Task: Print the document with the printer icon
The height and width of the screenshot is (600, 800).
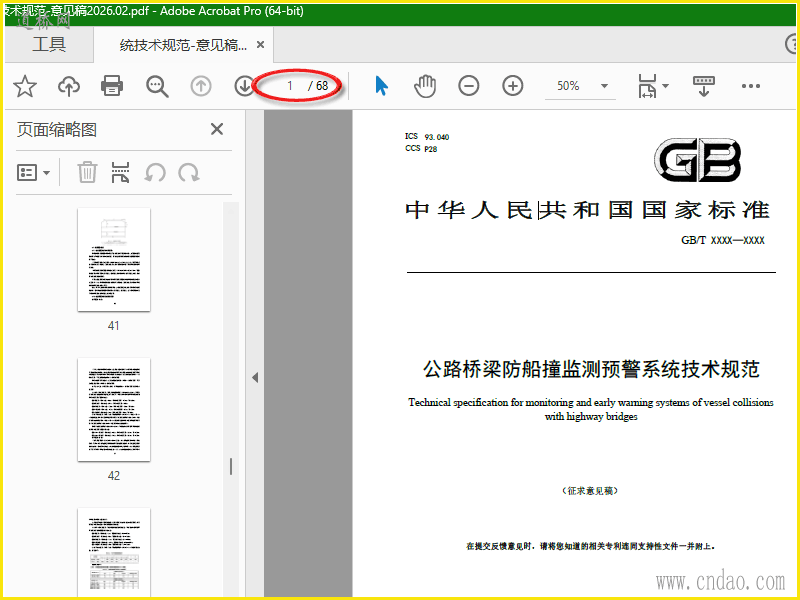Action: click(x=112, y=86)
